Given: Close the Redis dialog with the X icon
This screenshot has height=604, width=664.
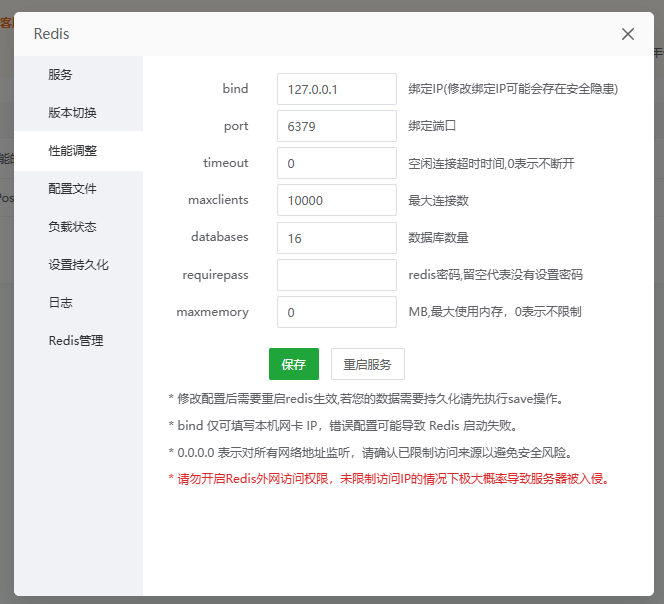Looking at the screenshot, I should pos(628,34).
